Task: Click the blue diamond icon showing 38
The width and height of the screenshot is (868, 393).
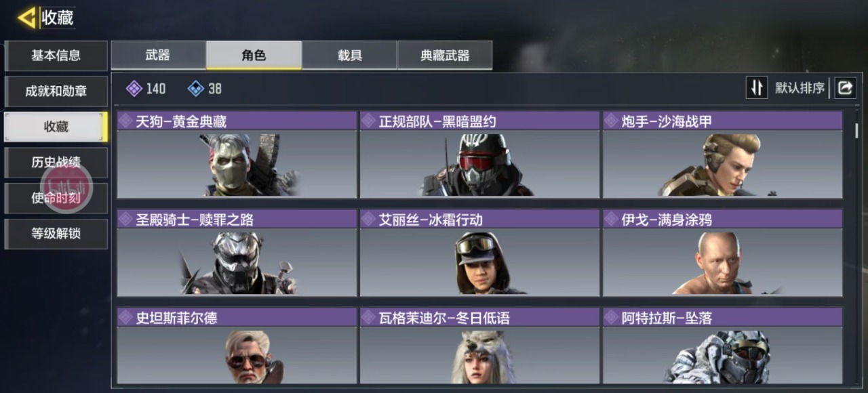Action: click(195, 88)
